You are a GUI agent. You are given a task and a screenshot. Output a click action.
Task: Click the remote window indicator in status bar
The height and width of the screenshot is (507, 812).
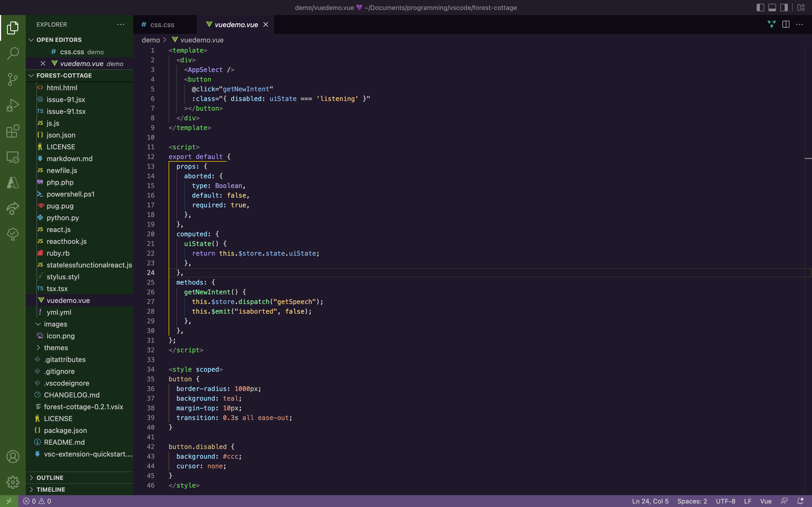coord(9,501)
